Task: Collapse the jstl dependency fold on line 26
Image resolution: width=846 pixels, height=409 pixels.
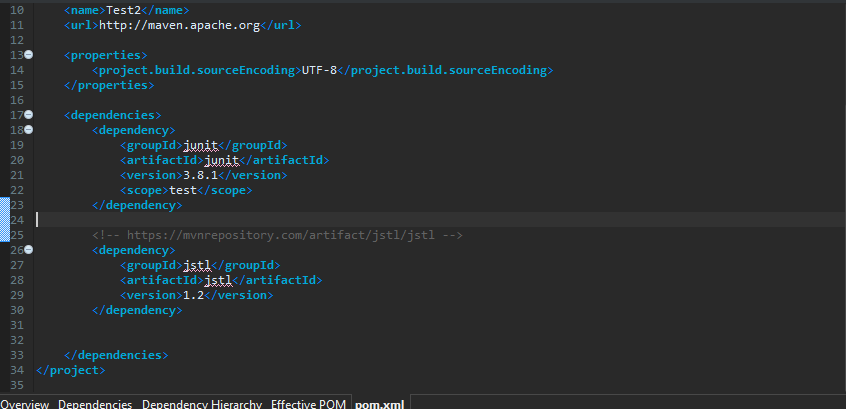Action: click(29, 250)
